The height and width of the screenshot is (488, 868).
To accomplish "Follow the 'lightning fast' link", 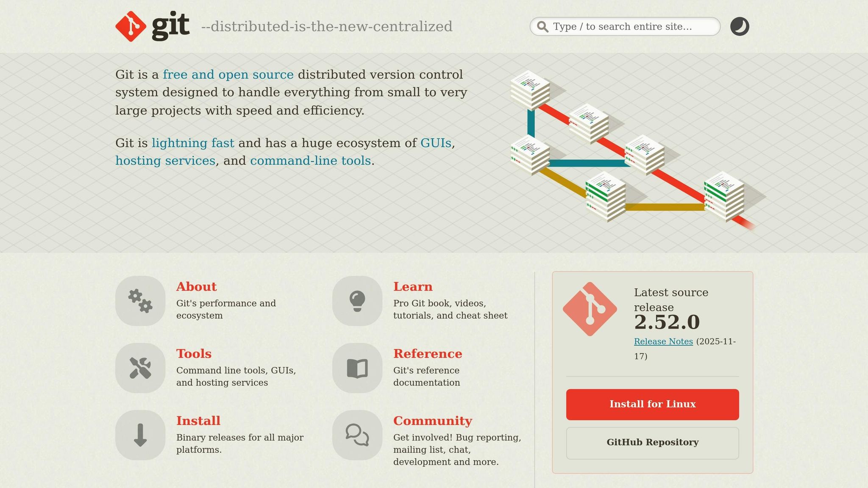I will (x=193, y=143).
